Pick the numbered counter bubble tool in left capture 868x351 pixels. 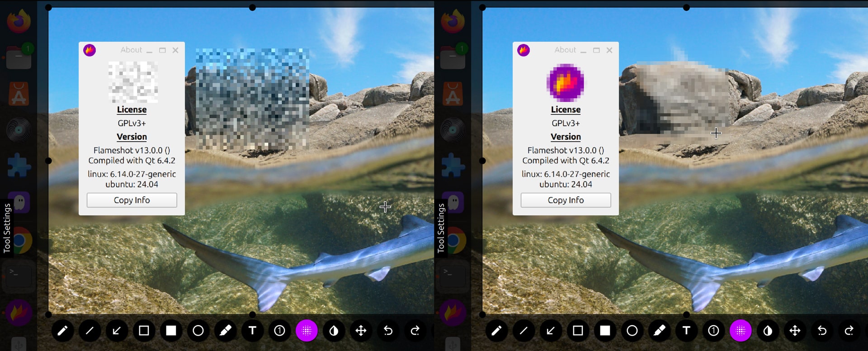point(279,331)
